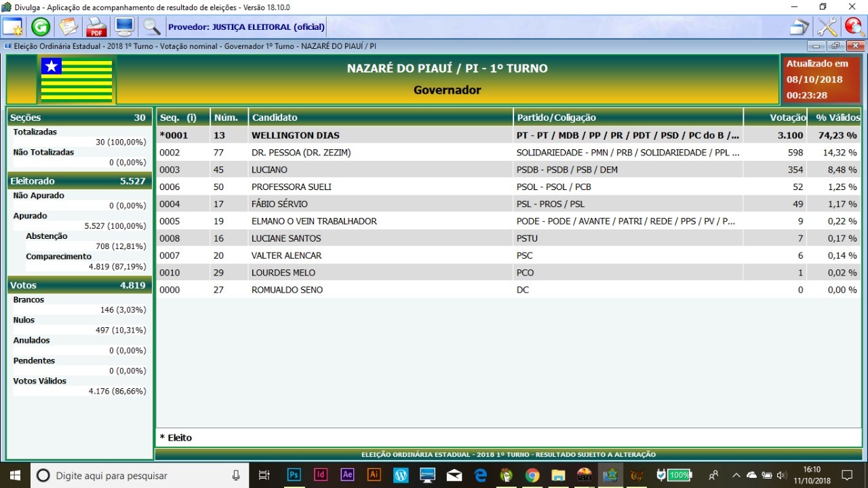Open the notes and papers toolbar icon

(x=68, y=27)
